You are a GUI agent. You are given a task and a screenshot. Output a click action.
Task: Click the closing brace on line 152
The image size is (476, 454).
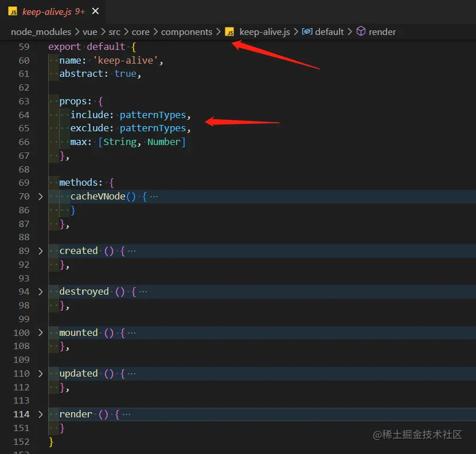point(51,442)
